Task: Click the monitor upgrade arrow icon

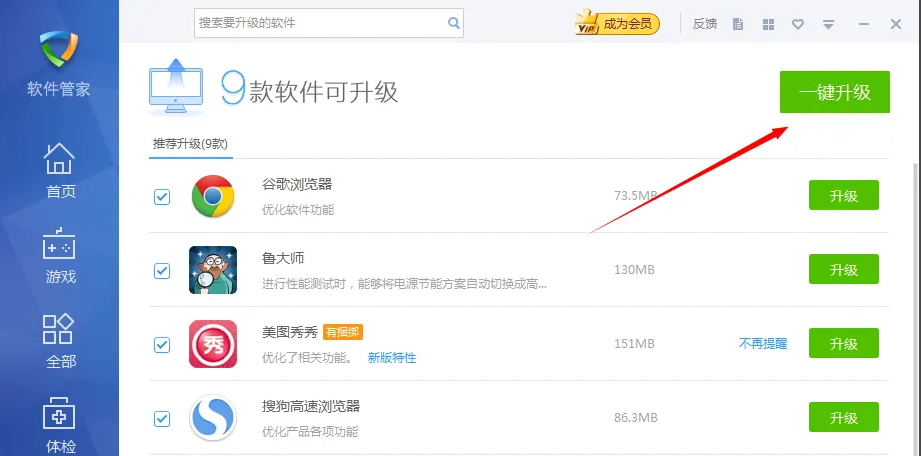Action: click(x=176, y=88)
